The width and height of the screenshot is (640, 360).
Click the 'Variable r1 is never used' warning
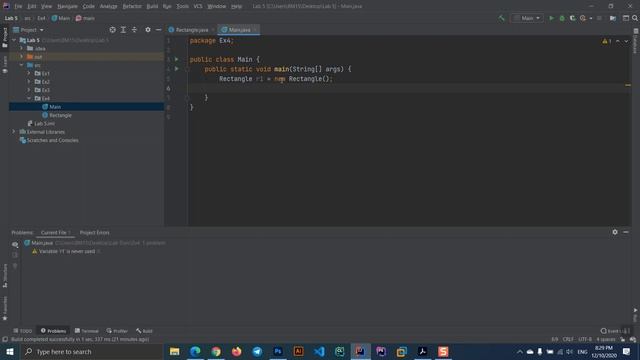coord(67,251)
